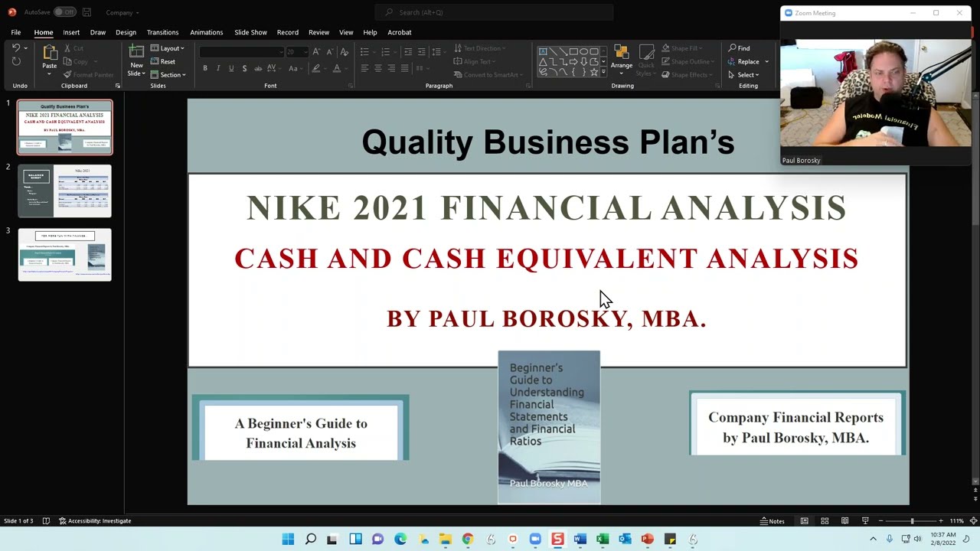This screenshot has width=980, height=551.
Task: Toggle the AutoSave switch
Action: point(64,12)
